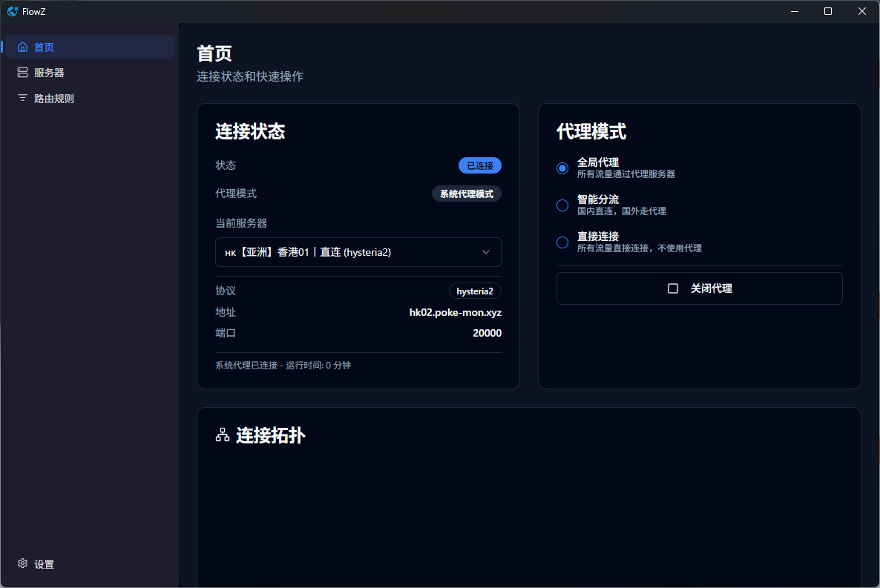Click the 已连接 status badge
This screenshot has width=880, height=588.
[x=479, y=165]
